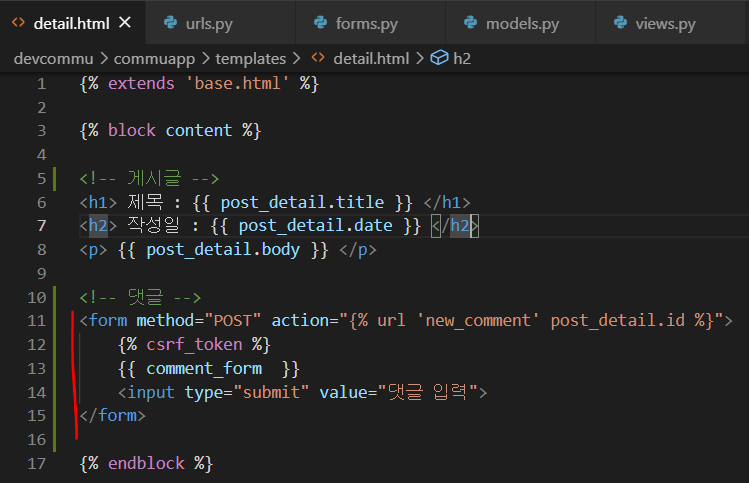This screenshot has height=483, width=749.
Task: Click the "POST" value on line 11
Action: tap(232, 320)
